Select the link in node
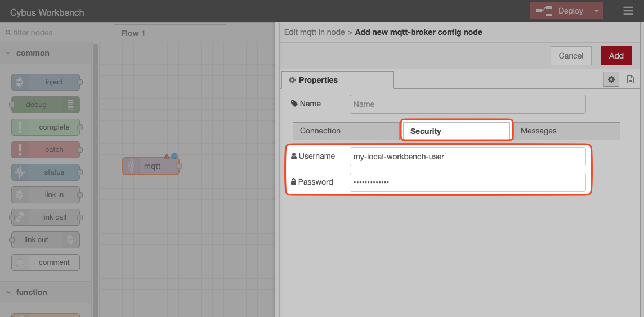 (46, 195)
